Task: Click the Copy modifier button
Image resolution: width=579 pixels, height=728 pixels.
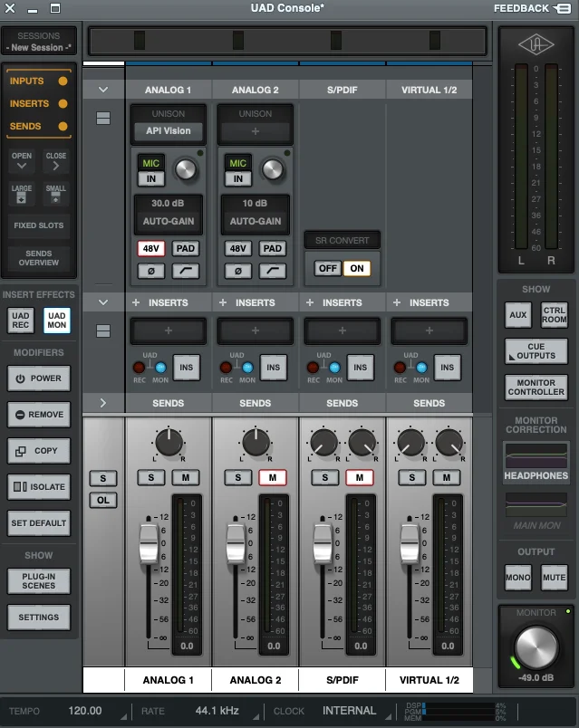Action: [x=39, y=451]
